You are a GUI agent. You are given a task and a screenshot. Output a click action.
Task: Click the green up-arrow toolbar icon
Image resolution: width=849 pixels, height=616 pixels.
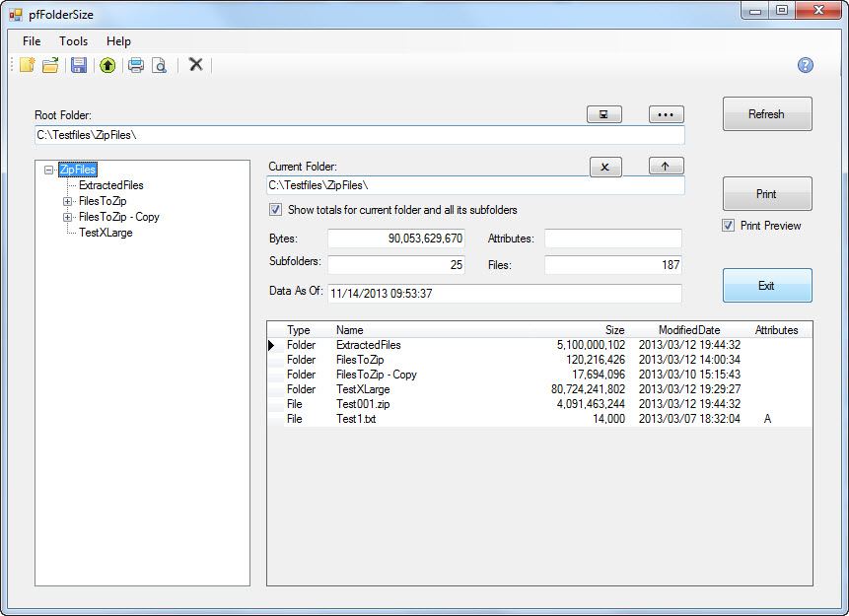coord(107,65)
